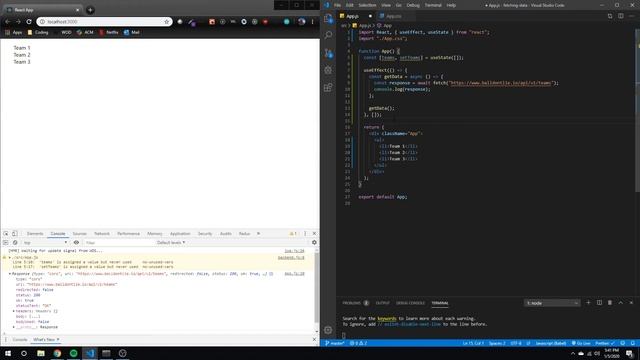Screen dimensions: 640x360
Task: Open Chrome from the Windows taskbar
Action: click(x=57, y=353)
